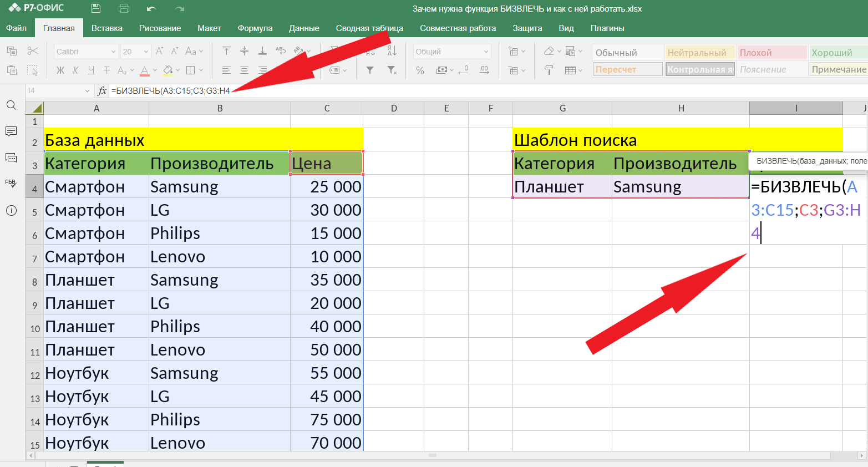
Task: Click the Print icon in title bar
Action: point(124,8)
